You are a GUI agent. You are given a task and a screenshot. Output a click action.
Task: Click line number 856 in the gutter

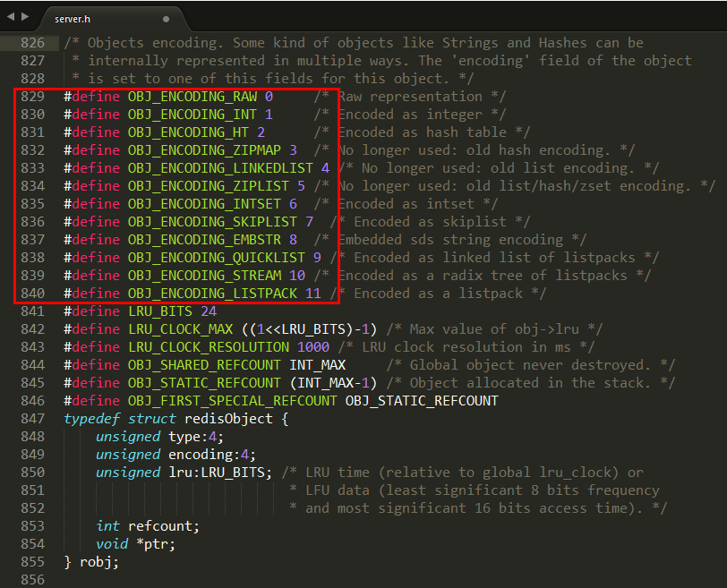coord(31,580)
